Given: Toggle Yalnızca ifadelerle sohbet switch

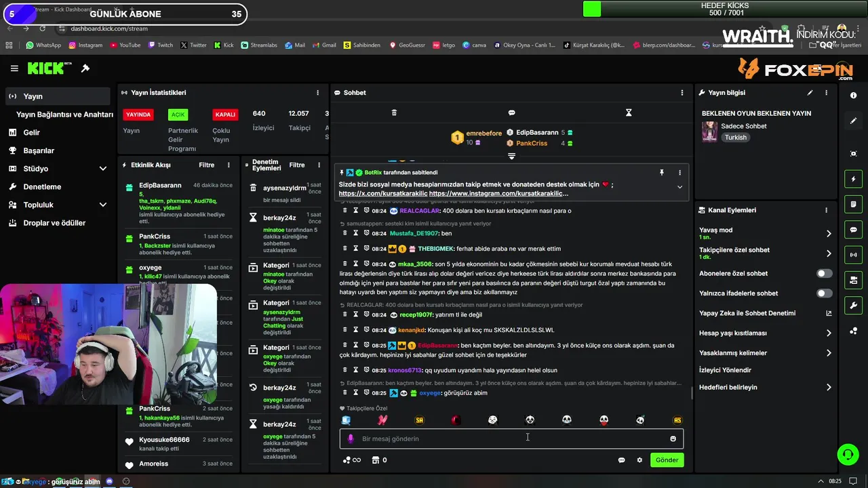Looking at the screenshot, I should 824,293.
